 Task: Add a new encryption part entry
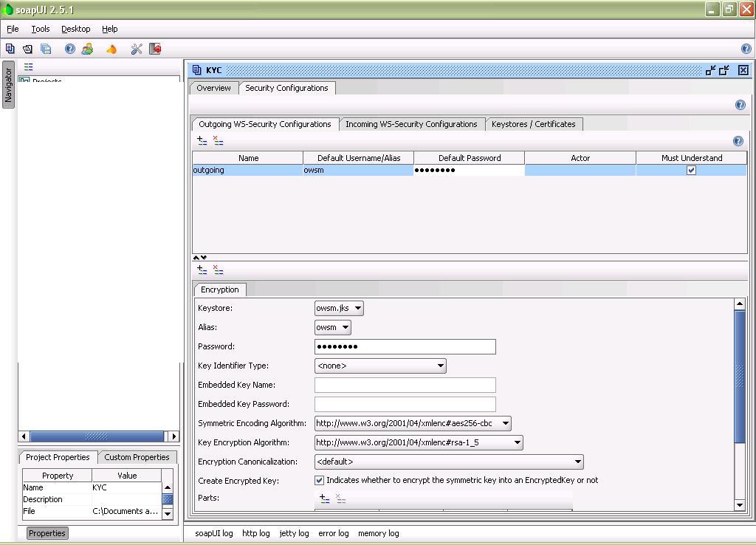(324, 499)
